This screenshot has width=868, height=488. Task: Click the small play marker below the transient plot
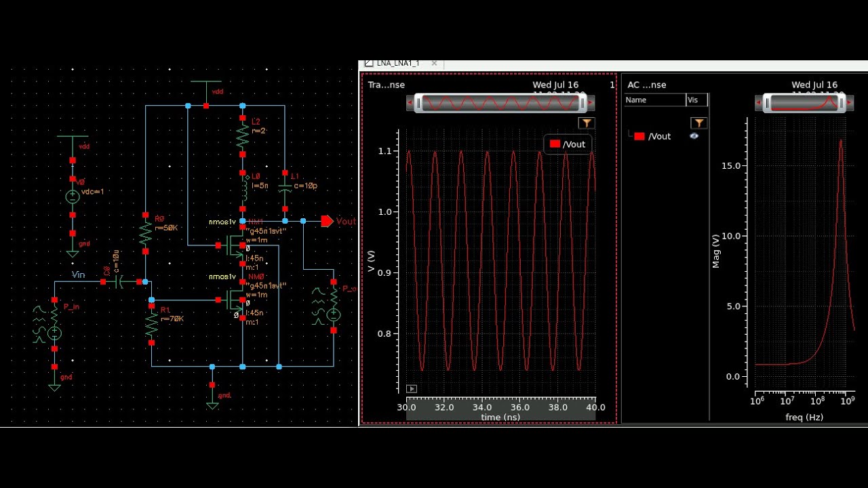[412, 388]
